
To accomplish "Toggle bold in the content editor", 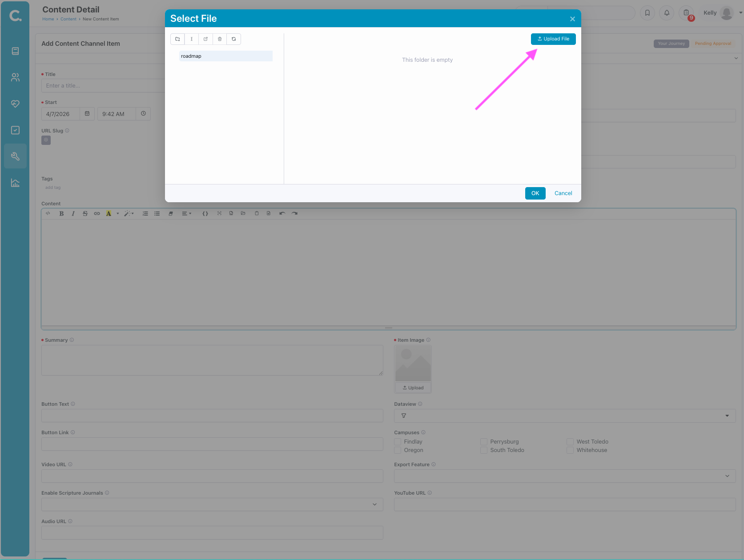I will pos(61,214).
